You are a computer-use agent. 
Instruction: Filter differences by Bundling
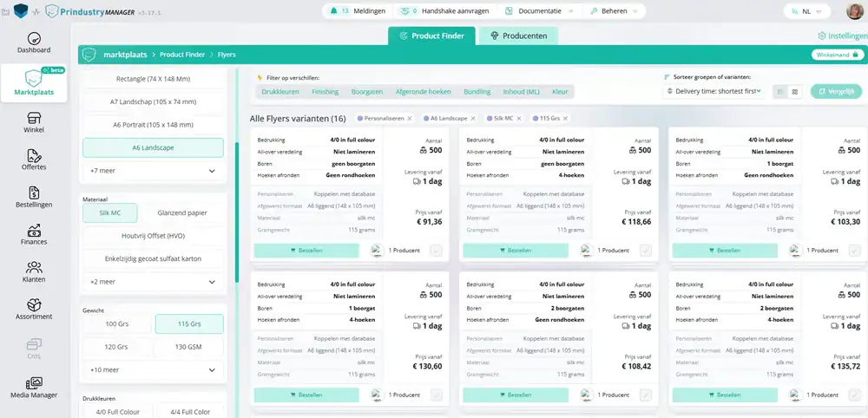click(477, 92)
